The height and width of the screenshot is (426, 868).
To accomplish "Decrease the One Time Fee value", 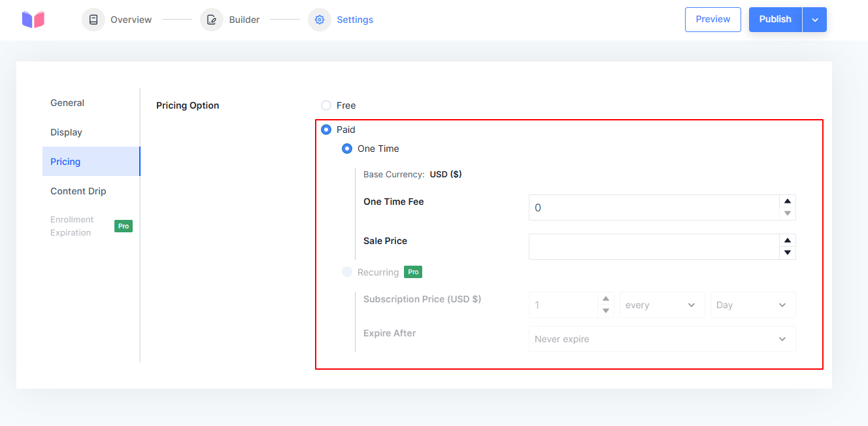I will click(788, 213).
